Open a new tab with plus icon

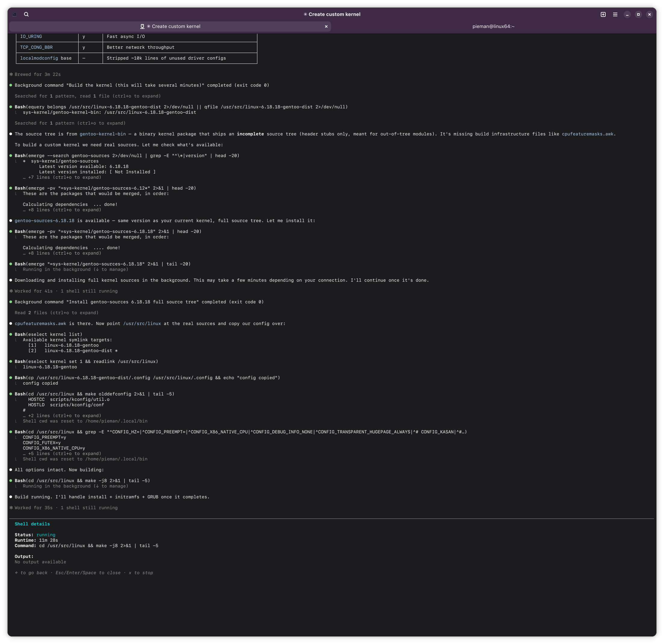603,14
